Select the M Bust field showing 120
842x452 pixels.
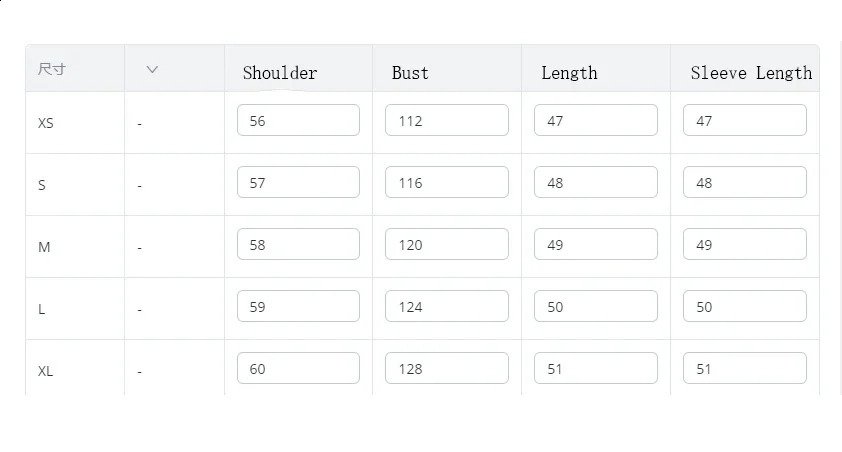[446, 244]
